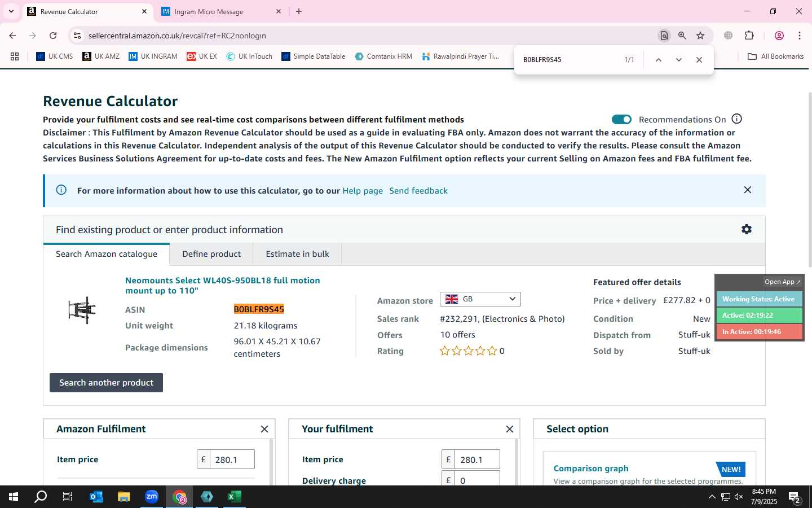
Task: Open the Chrome three-dot menu
Action: click(x=799, y=36)
